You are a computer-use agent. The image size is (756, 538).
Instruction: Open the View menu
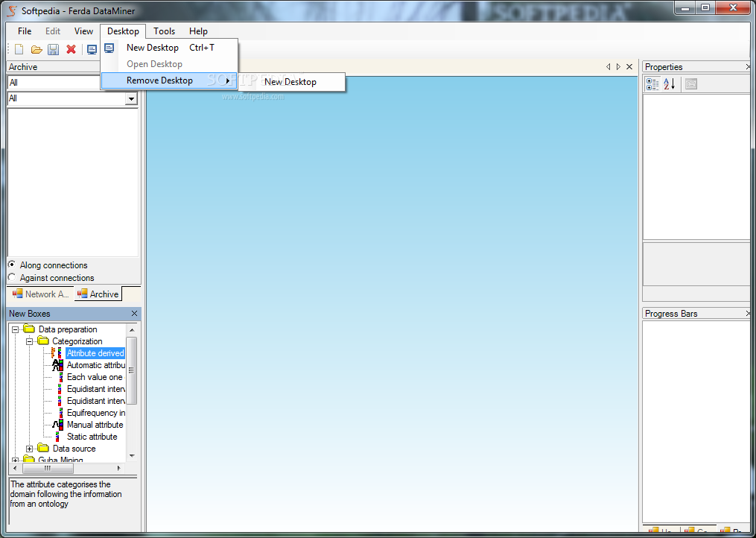[x=83, y=31]
